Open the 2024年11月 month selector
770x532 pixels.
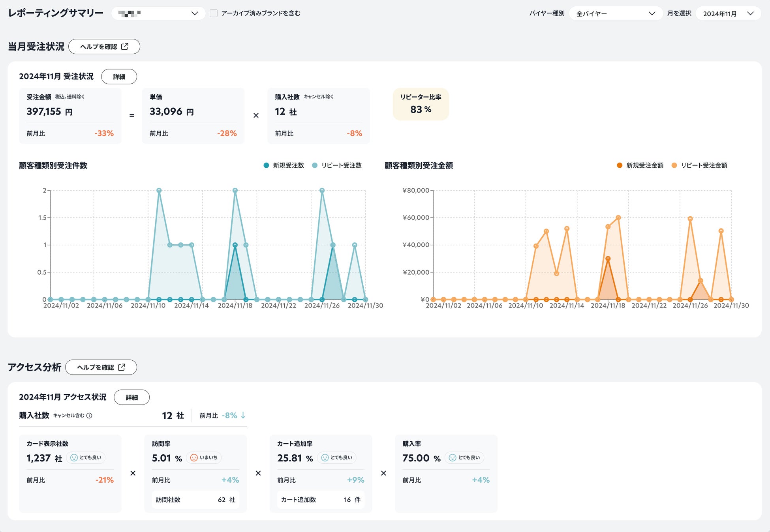point(728,14)
